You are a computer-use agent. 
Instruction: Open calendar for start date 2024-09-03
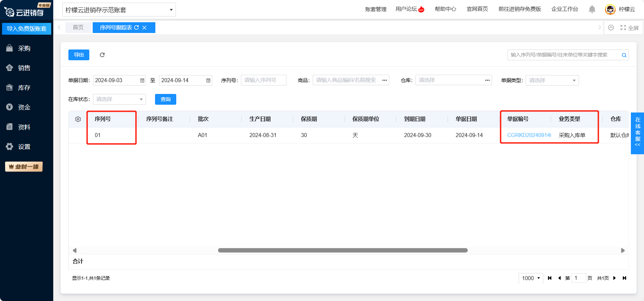tap(142, 80)
